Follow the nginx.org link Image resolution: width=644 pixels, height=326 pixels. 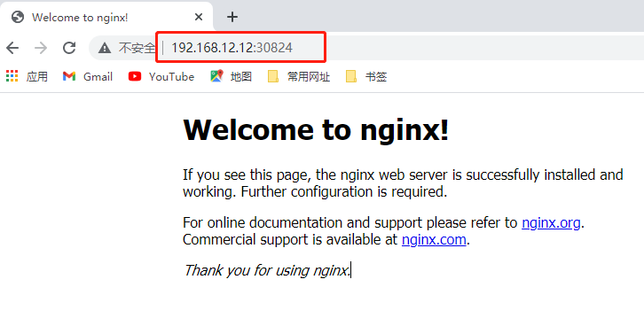pos(551,222)
